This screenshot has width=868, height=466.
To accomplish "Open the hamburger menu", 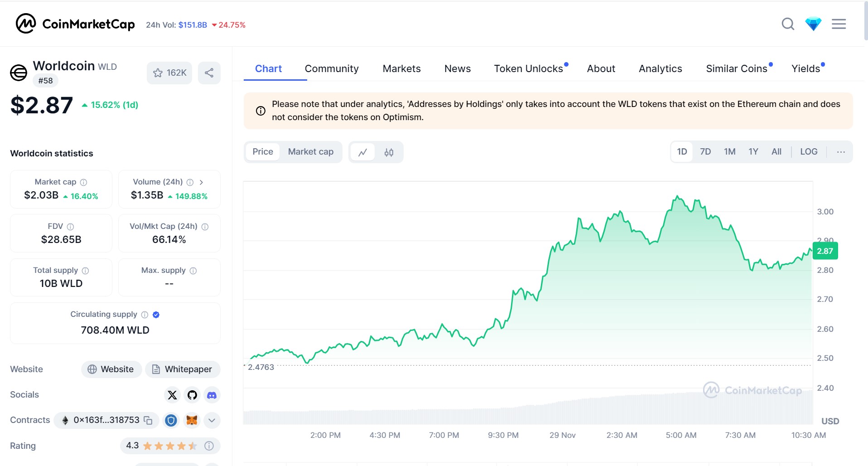I will (839, 24).
